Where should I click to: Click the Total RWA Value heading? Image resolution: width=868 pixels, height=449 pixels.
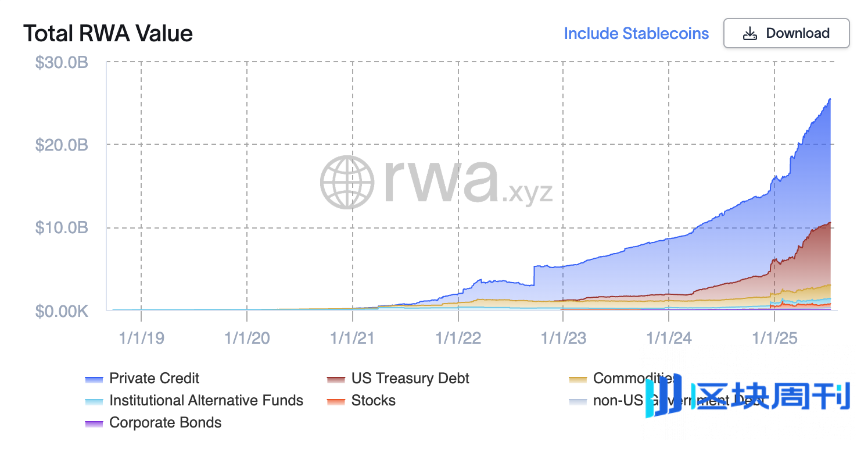(108, 33)
